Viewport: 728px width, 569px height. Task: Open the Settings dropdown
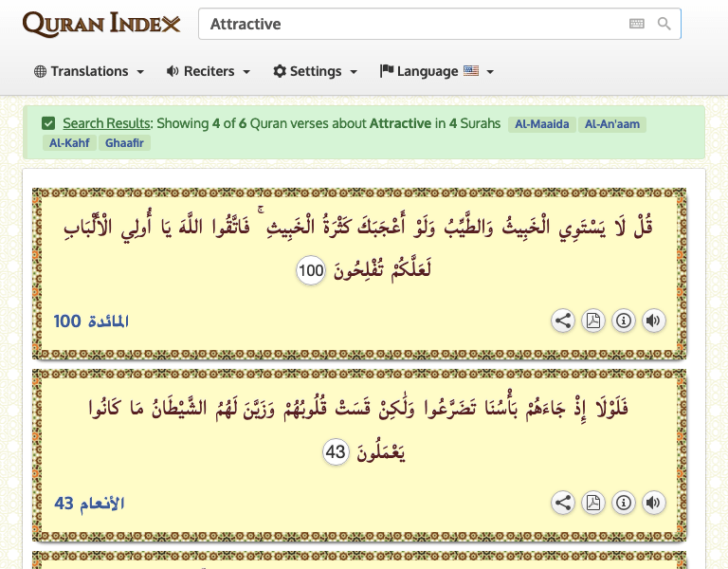pos(315,71)
